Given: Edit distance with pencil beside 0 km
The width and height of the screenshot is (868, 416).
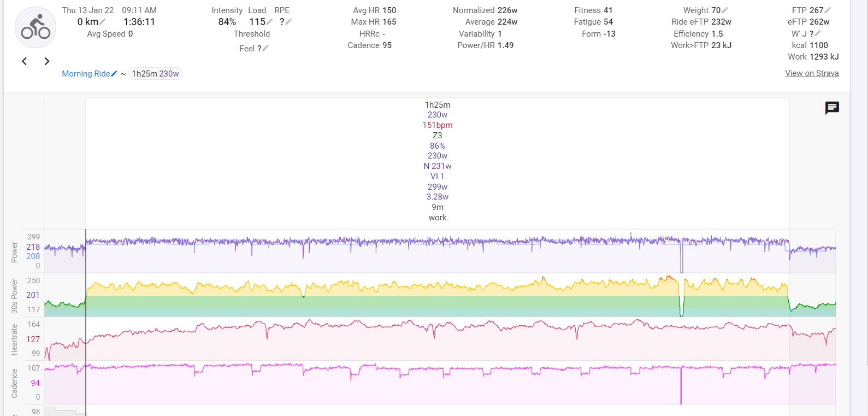Looking at the screenshot, I should [103, 22].
